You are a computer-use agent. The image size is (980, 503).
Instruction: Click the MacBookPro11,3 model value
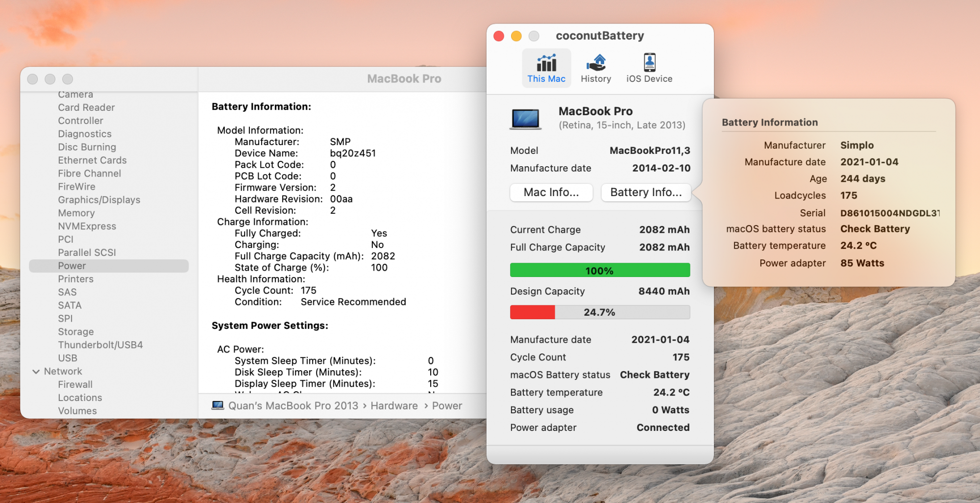coord(650,151)
